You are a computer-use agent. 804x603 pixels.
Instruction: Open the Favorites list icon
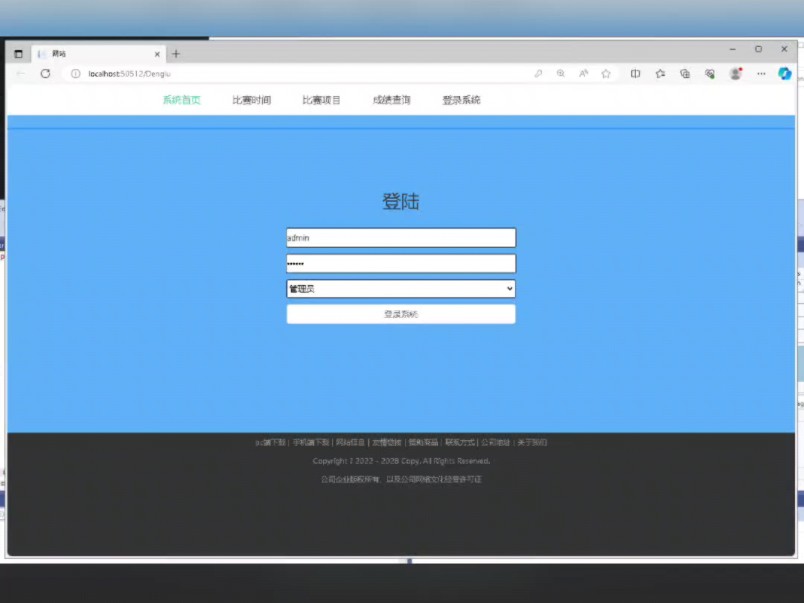click(x=660, y=74)
